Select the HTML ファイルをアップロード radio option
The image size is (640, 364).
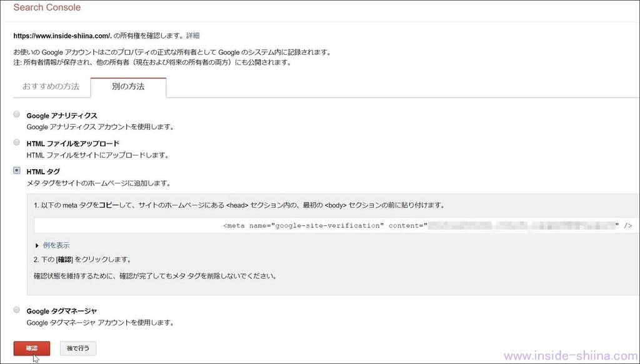coord(17,142)
